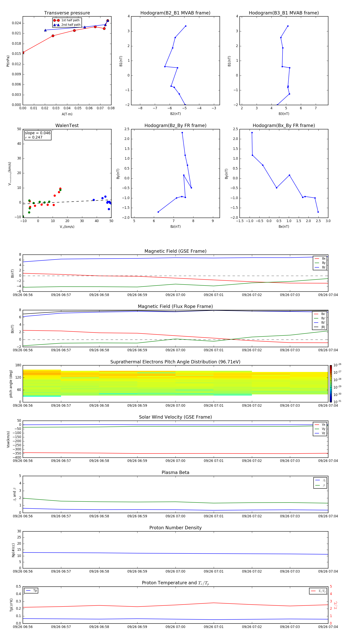Click '2nd half path' legend entry
The width and height of the screenshot is (351, 644).
click(x=67, y=25)
